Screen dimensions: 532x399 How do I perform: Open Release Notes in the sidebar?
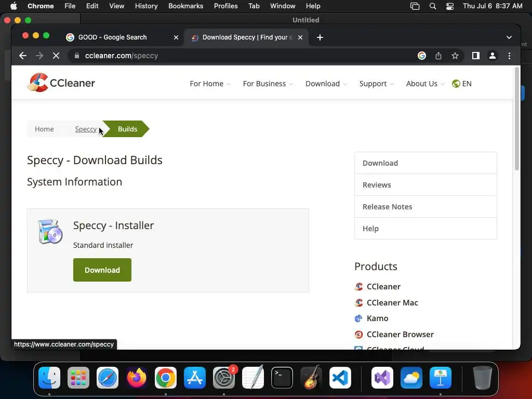click(425, 207)
